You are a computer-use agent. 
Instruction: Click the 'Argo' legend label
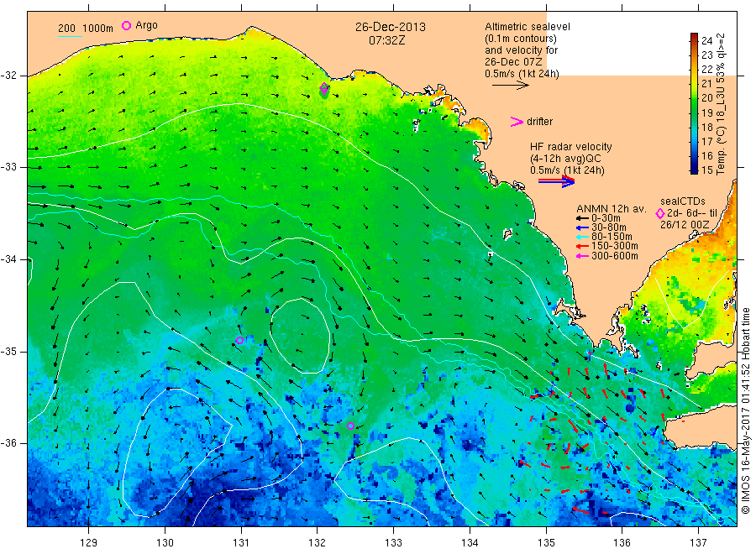tap(146, 25)
